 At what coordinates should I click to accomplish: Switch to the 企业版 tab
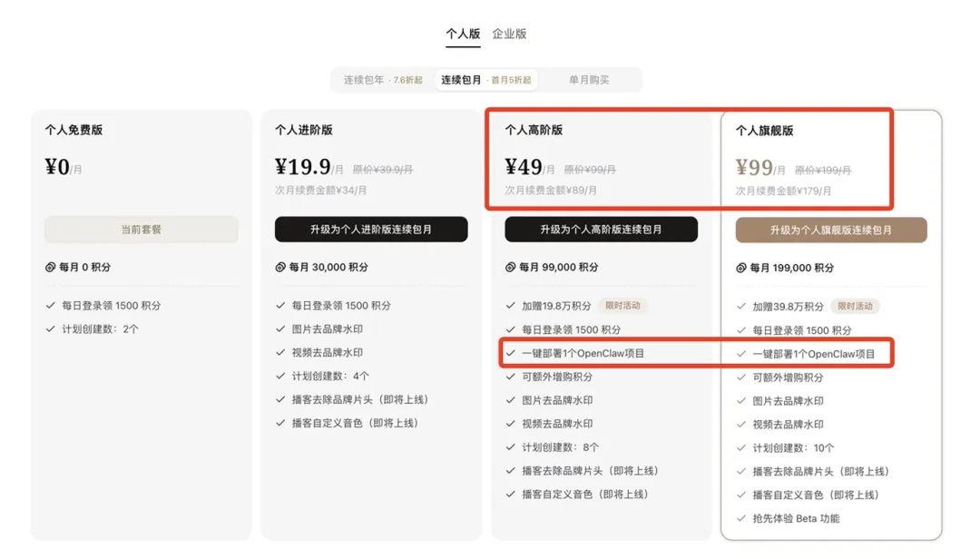click(x=509, y=34)
